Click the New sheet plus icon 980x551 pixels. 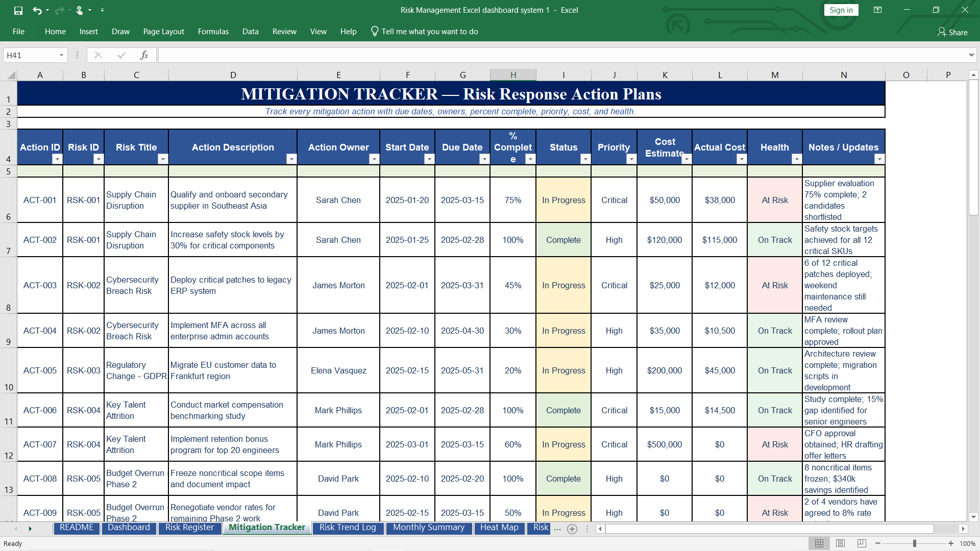(572, 529)
